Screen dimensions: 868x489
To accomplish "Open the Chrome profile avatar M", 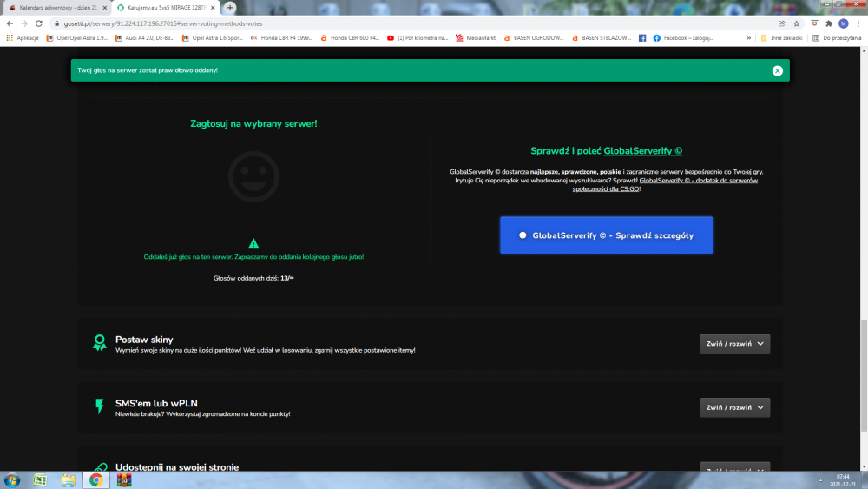I will [843, 23].
